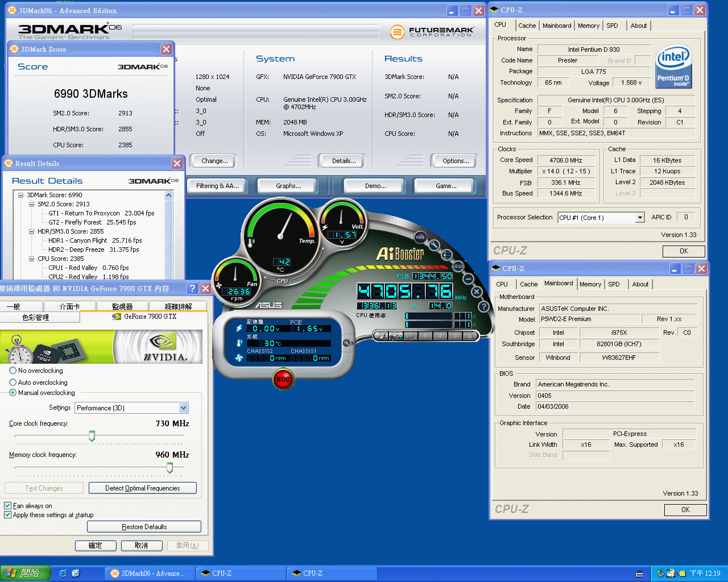Click the 確定 button in NVIDIA properties

pyautogui.click(x=96, y=546)
